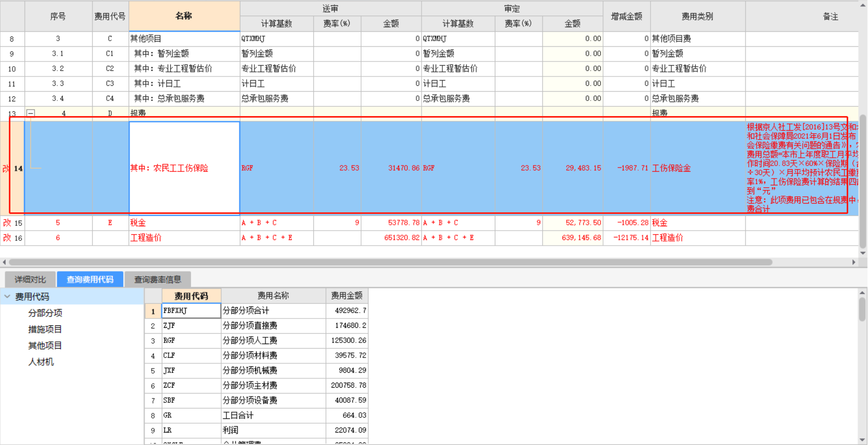Click the horizontal scrollbar right arrow

(853, 262)
